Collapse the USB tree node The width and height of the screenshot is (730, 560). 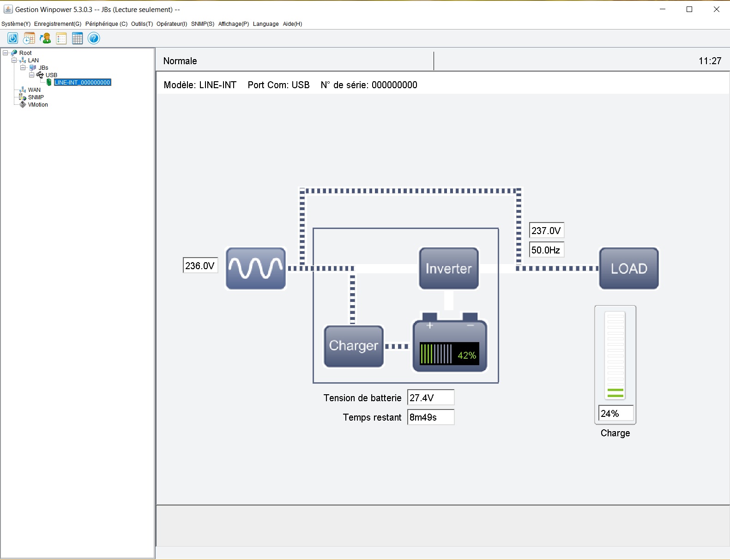pyautogui.click(x=31, y=75)
